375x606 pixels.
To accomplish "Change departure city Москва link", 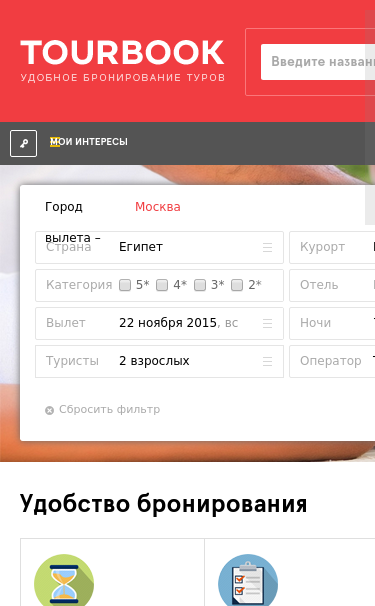I will coord(158,207).
